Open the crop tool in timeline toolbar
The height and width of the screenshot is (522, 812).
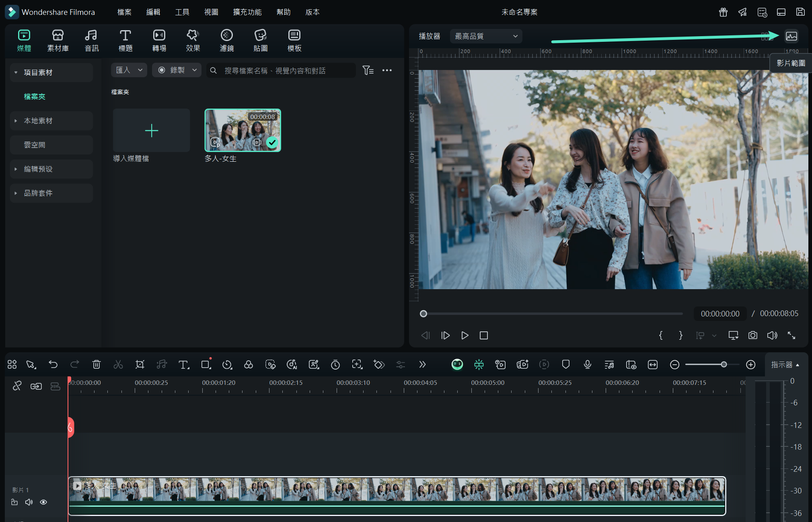[140, 365]
